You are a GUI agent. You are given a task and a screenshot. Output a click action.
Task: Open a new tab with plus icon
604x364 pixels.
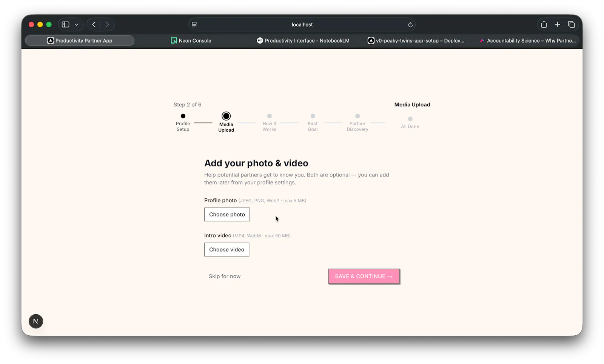pos(558,25)
